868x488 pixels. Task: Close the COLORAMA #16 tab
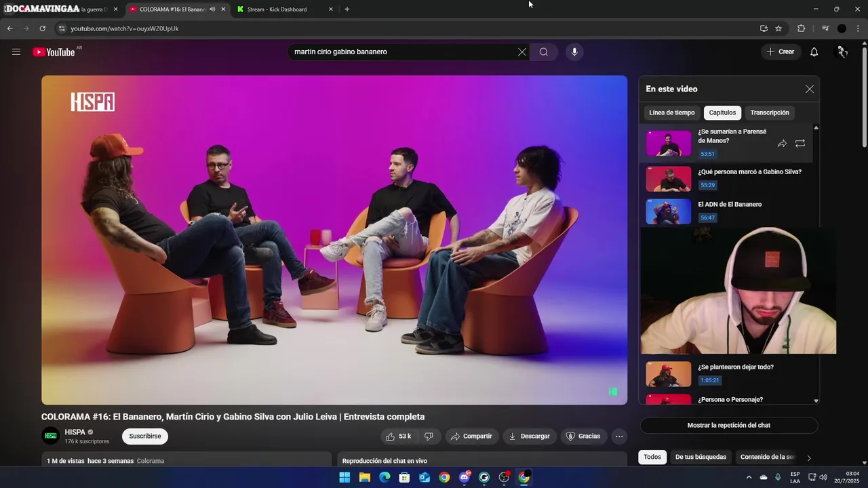coord(223,9)
